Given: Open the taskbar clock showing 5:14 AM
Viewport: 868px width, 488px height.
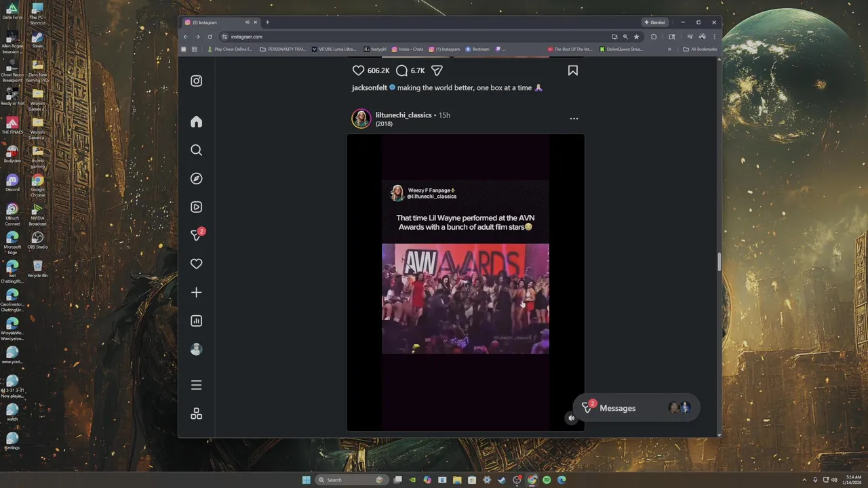Looking at the screenshot, I should pyautogui.click(x=854, y=480).
